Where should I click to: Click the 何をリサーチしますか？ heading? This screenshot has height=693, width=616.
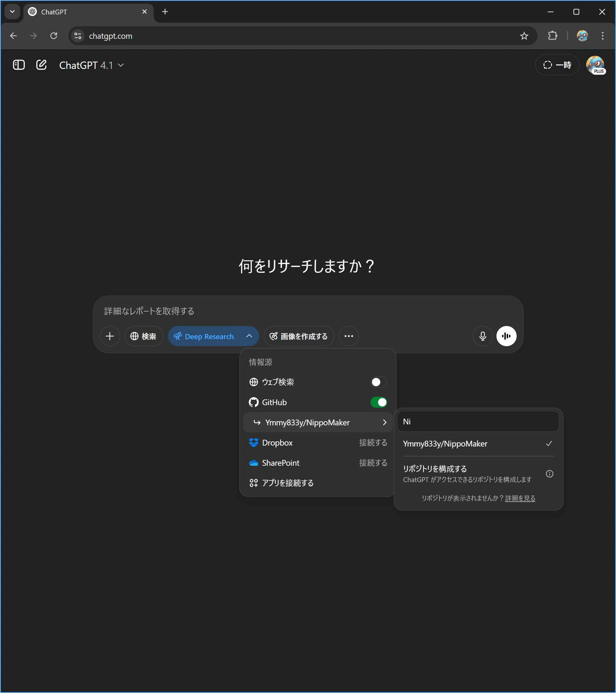coord(306,266)
